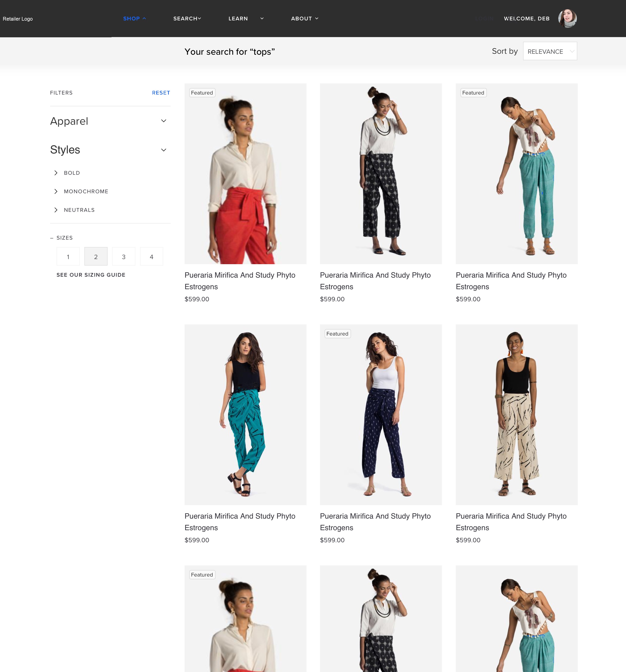Viewport: 626px width, 672px height.
Task: Collapse the Styles filter section
Action: 164,150
